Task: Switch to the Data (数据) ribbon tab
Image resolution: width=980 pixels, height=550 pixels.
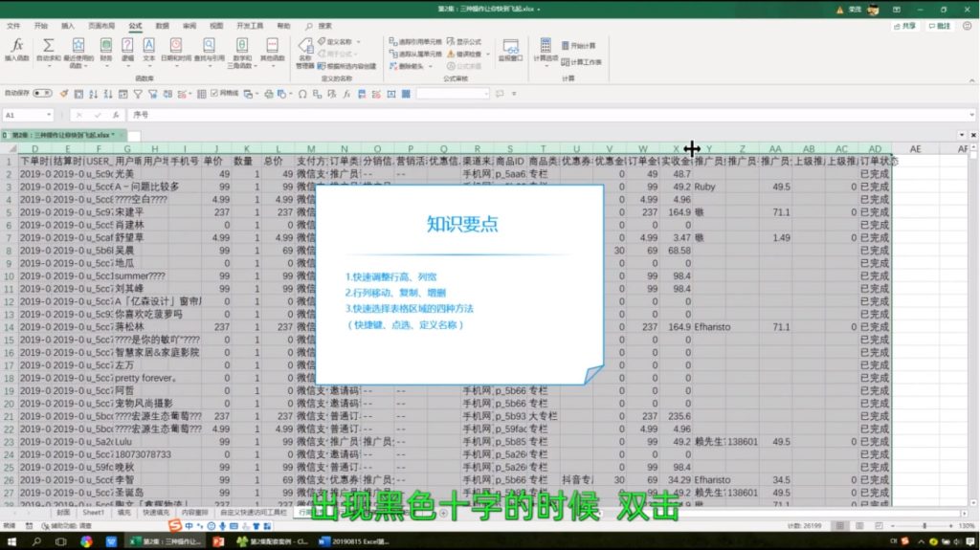Action: click(162, 26)
